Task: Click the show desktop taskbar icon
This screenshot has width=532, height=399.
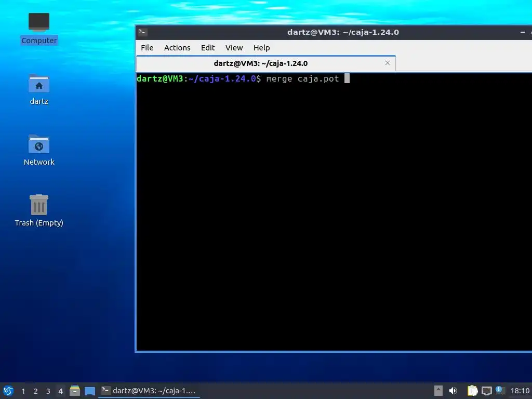Action: coord(89,391)
